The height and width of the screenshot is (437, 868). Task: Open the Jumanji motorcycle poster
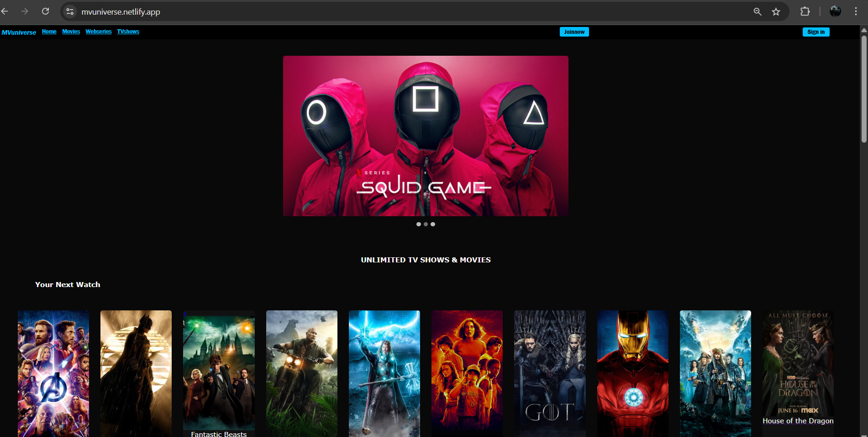302,374
